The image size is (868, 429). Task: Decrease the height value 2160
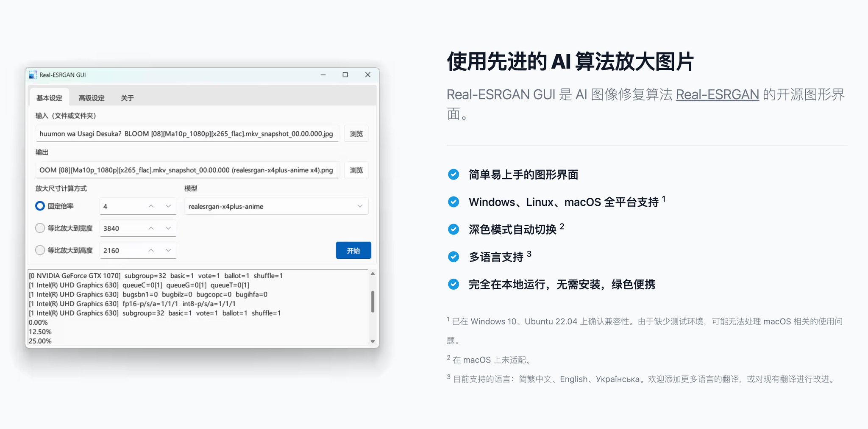[x=168, y=250]
